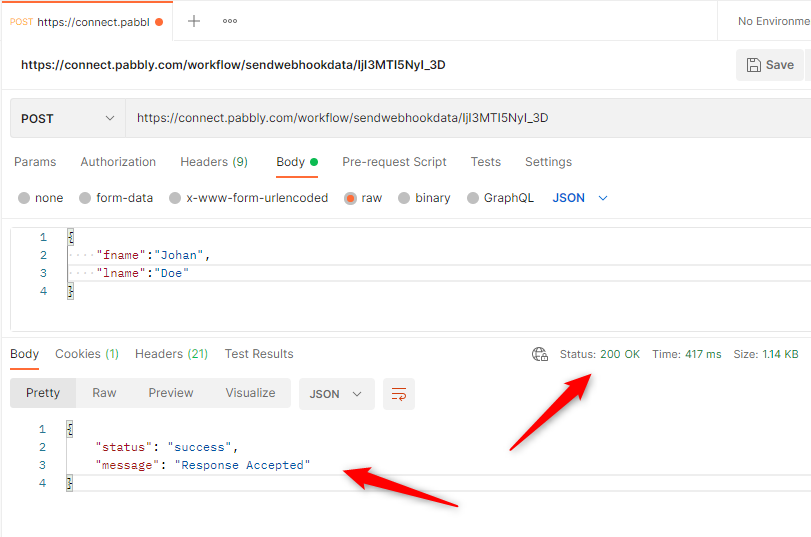Open the No Environment selector
811x537 pixels.
click(773, 21)
